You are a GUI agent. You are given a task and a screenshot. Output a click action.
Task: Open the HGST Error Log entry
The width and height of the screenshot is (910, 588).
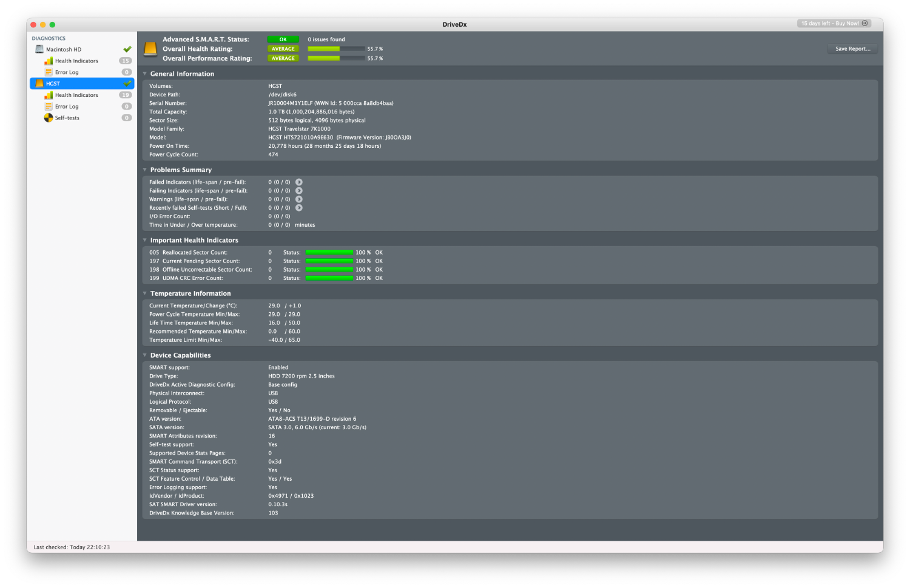tap(67, 107)
